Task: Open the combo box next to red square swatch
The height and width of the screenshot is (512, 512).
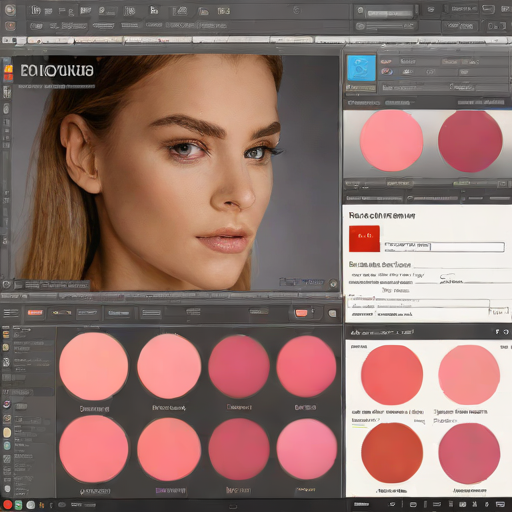Action: click(444, 247)
